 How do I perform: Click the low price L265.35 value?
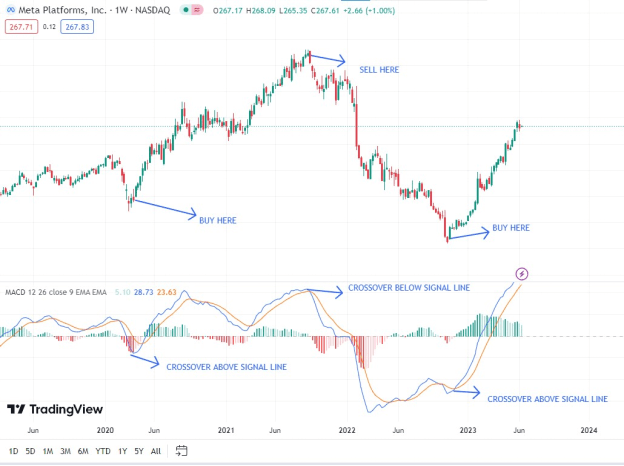click(293, 11)
